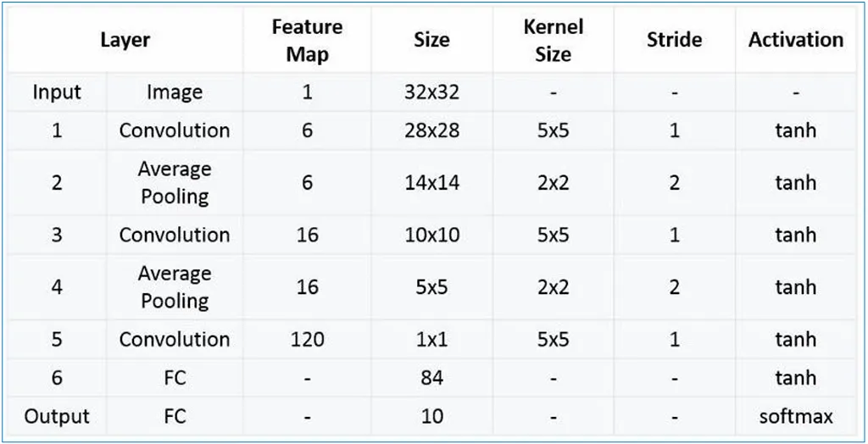This screenshot has width=868, height=444.
Task: Select the 'Input' row label cell
Action: click(x=57, y=92)
